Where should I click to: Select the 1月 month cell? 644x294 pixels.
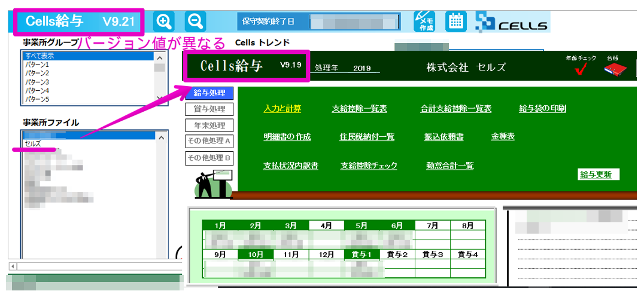[x=220, y=225]
